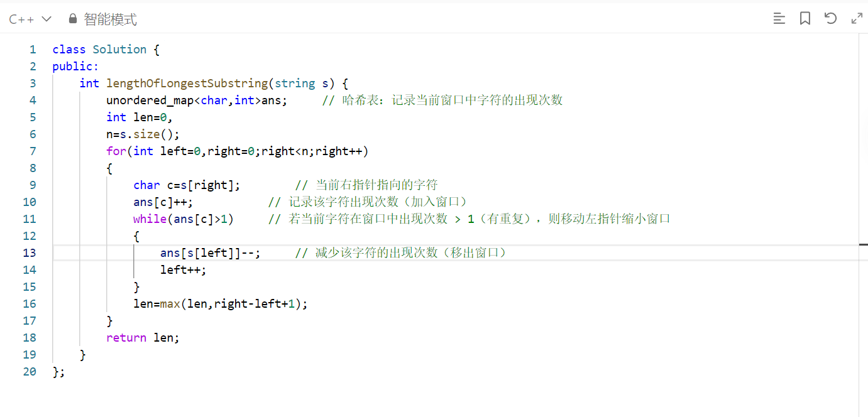Click 'char c=s[right];' statement

pyautogui.click(x=187, y=185)
